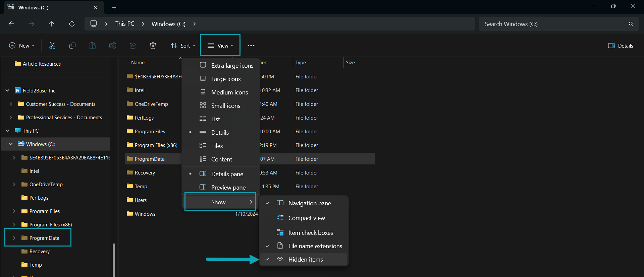The width and height of the screenshot is (644, 277).
Task: Select Large icons view
Action: 221,79
